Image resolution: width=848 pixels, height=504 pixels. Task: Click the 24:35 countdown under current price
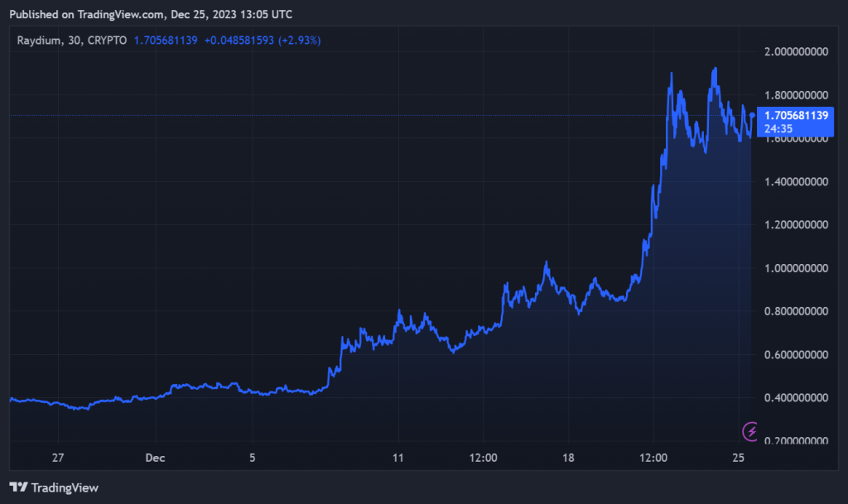click(780, 128)
